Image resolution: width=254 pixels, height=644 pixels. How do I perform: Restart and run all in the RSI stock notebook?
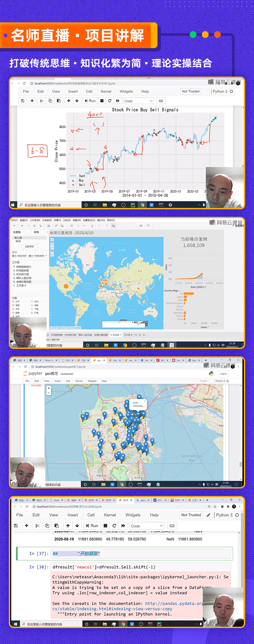click(x=118, y=101)
